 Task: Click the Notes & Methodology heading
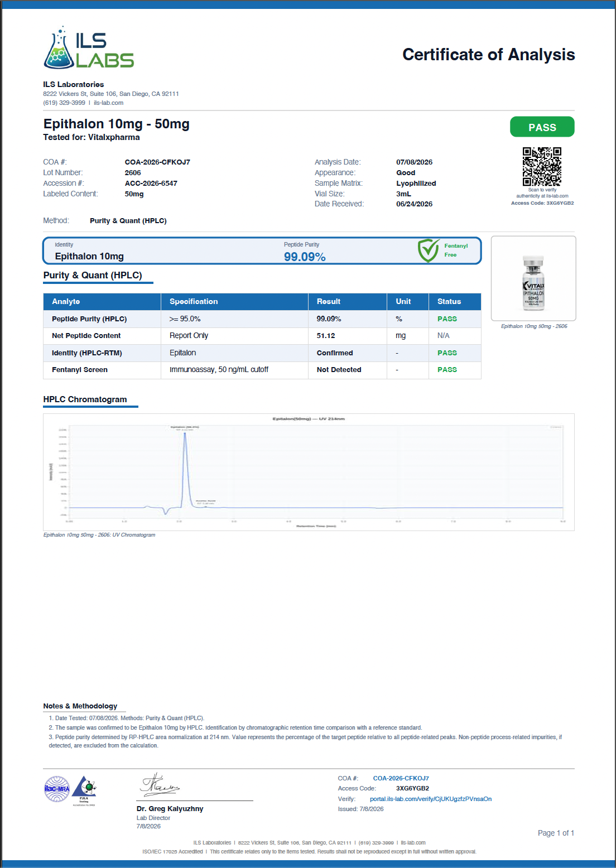[x=80, y=706]
